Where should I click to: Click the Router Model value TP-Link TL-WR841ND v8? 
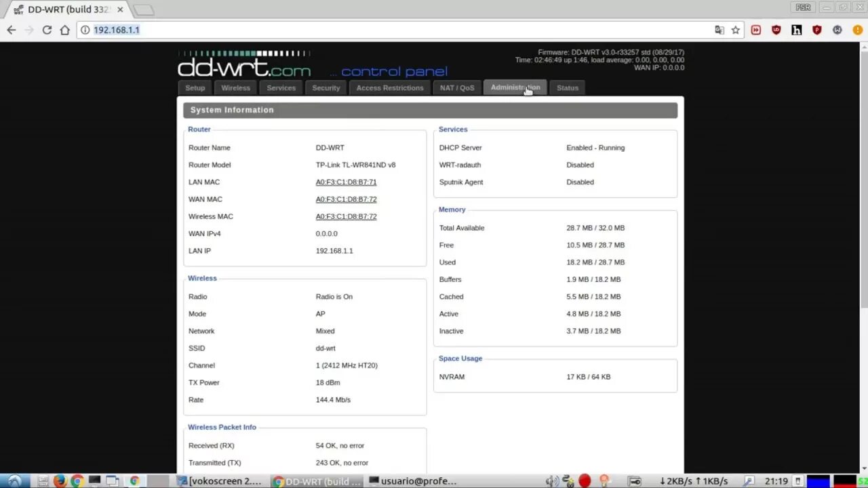(x=355, y=165)
